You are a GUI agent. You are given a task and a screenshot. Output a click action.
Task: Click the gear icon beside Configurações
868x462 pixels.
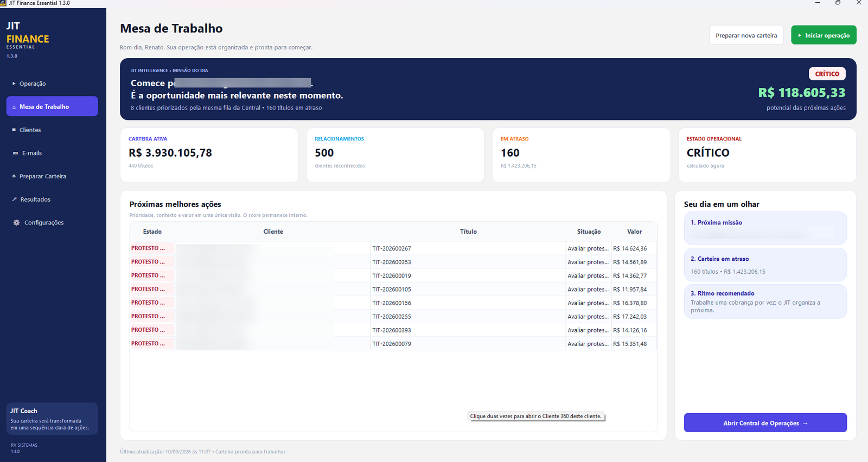point(16,223)
